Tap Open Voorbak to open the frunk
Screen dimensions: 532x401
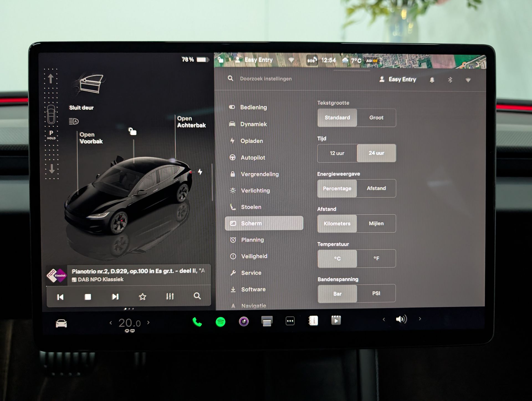pos(91,138)
